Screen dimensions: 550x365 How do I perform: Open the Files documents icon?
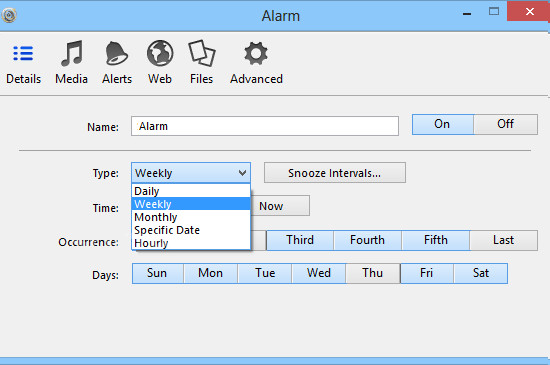click(202, 53)
